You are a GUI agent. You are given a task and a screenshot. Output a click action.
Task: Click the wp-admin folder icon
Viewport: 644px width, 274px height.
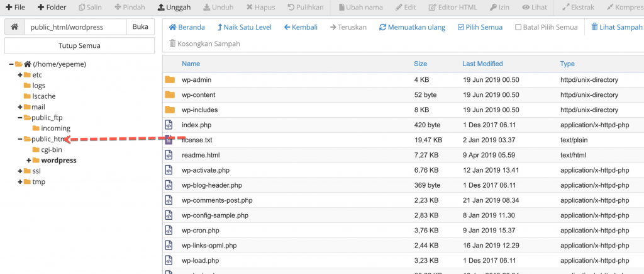[169, 80]
